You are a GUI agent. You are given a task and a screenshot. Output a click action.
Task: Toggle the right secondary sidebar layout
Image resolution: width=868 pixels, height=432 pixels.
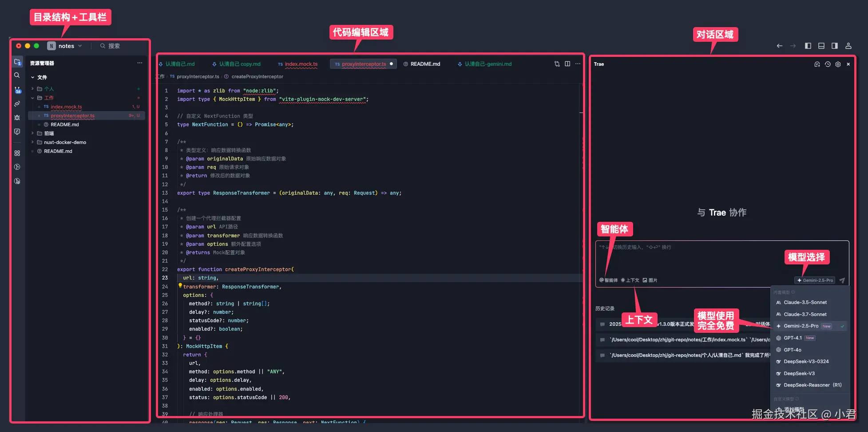(x=835, y=46)
